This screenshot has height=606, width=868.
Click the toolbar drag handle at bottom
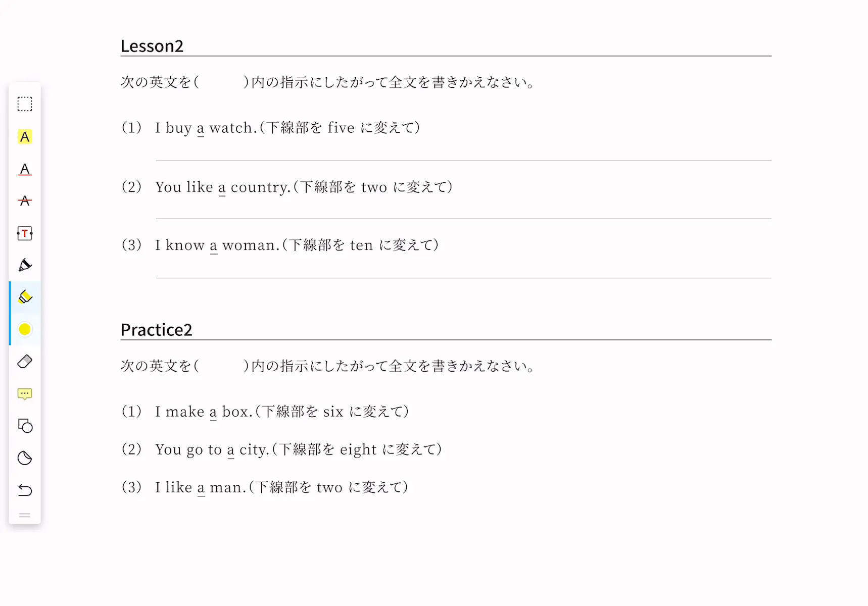25,516
